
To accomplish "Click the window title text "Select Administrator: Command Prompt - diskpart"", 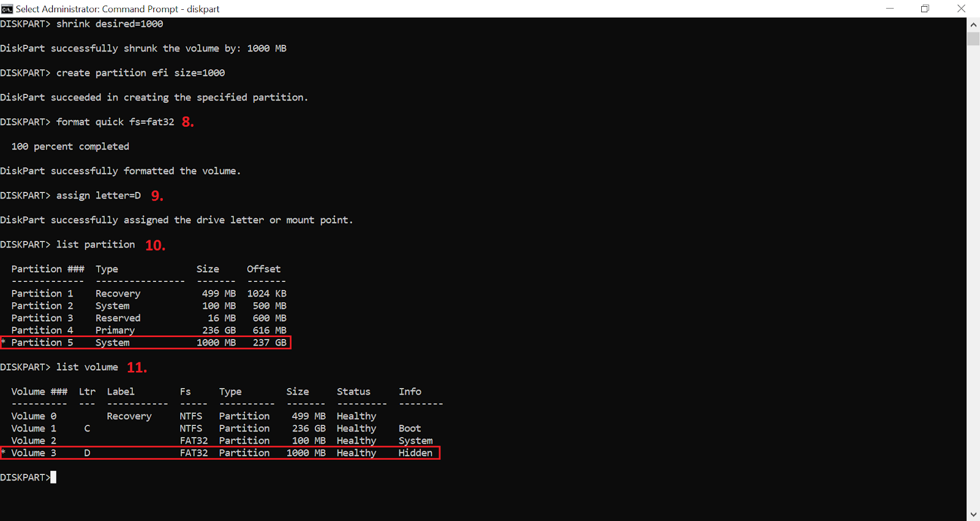I will point(118,9).
